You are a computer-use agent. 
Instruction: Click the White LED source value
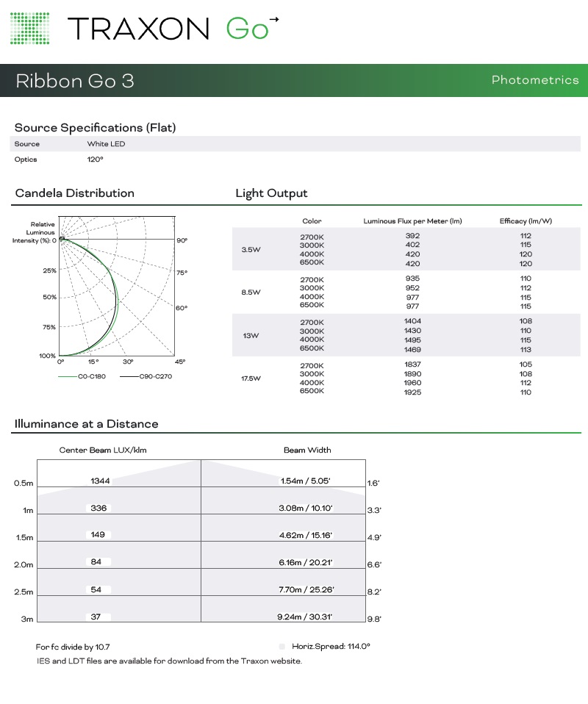coord(106,144)
